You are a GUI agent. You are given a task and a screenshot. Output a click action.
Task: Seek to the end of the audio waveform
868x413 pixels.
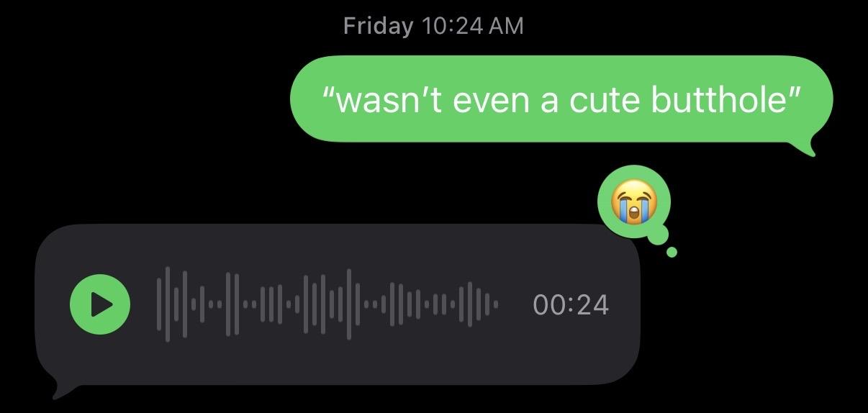pos(495,304)
